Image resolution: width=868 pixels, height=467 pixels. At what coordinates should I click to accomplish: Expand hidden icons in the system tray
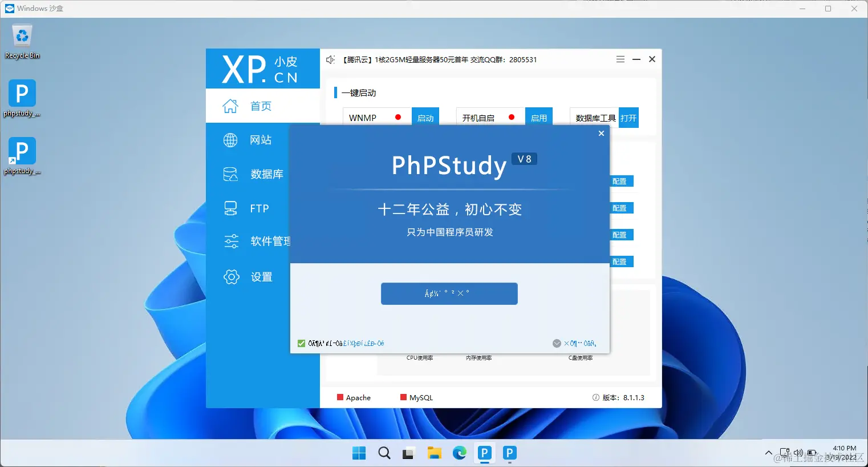click(768, 453)
